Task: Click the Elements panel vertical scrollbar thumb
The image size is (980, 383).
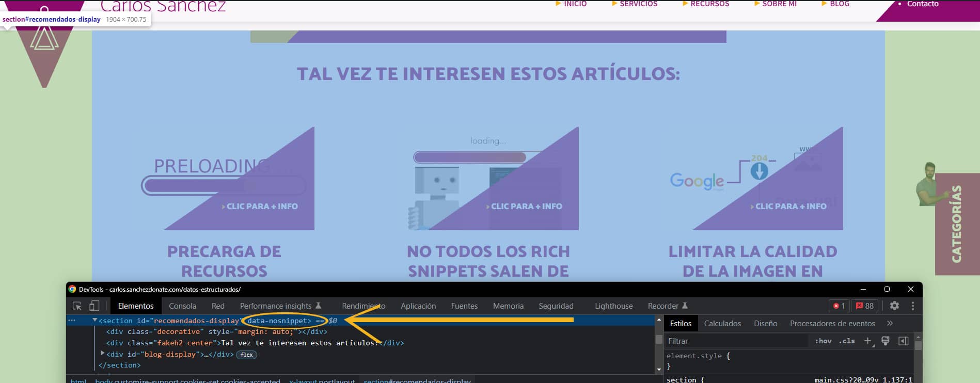Action: pos(659,339)
